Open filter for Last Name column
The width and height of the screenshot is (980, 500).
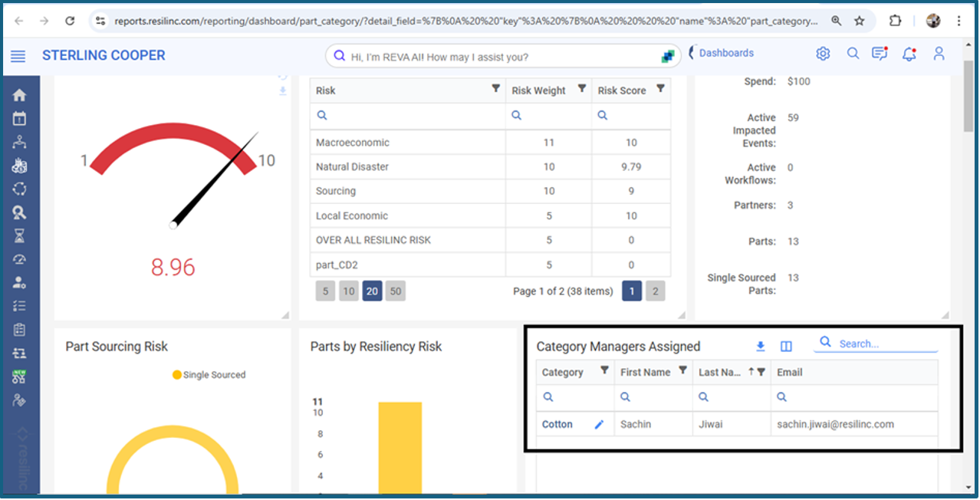coord(761,372)
